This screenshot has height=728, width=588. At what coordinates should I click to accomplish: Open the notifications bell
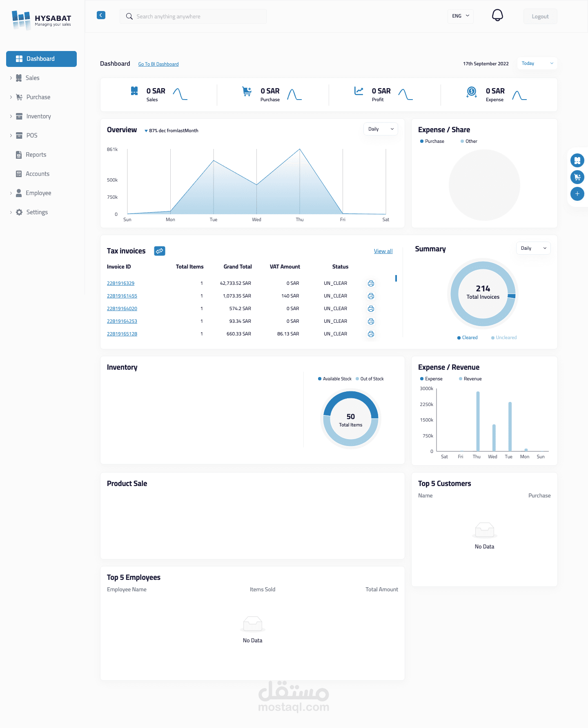click(x=497, y=16)
